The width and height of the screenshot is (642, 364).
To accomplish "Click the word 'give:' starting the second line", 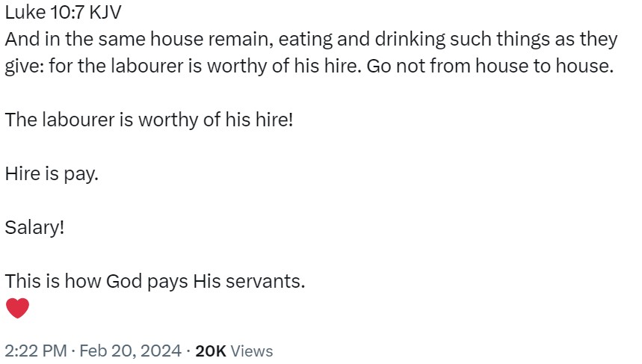I will pos(25,66).
